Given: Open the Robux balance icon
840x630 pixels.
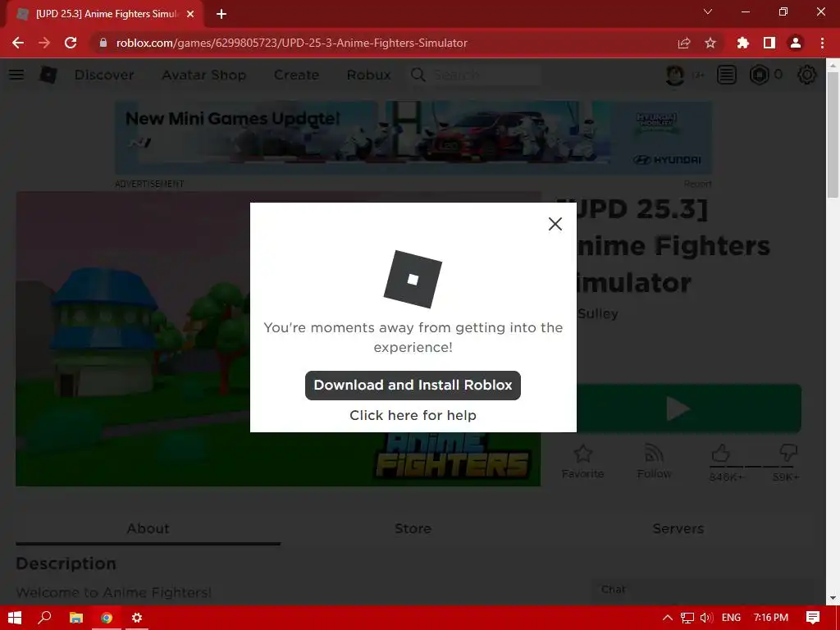Looking at the screenshot, I should click(759, 75).
